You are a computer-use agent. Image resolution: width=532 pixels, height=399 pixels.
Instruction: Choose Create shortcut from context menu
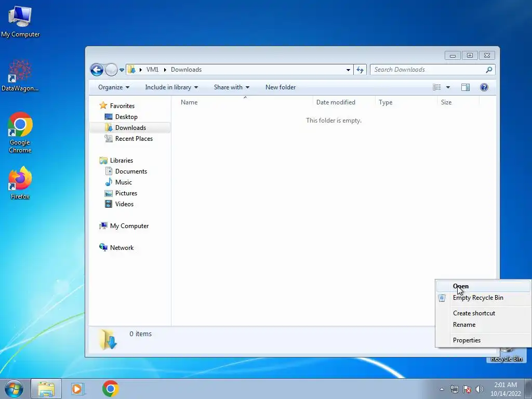[483, 313]
